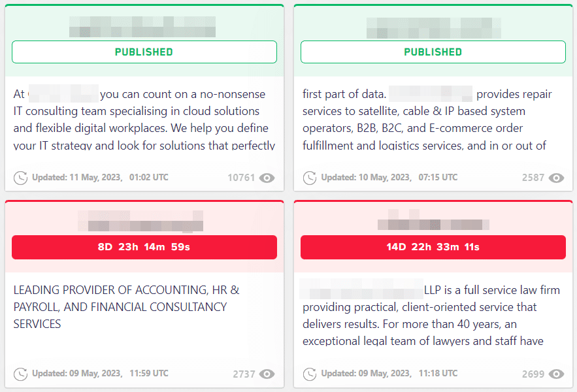577x392 pixels.
Task: Open the blurred title above 8D countdown
Action: click(140, 221)
